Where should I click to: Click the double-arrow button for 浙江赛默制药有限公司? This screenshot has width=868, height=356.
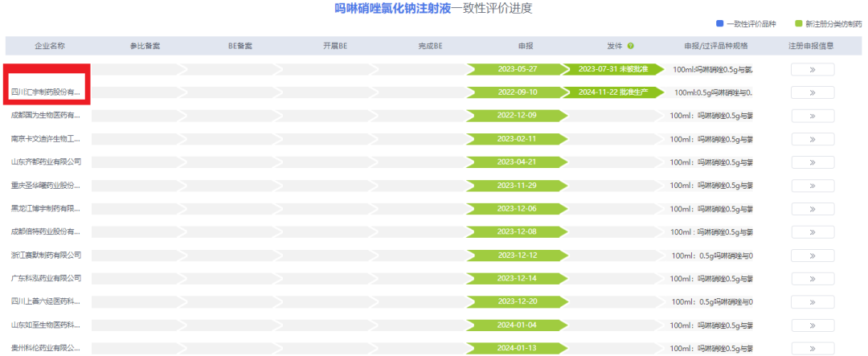coord(812,256)
